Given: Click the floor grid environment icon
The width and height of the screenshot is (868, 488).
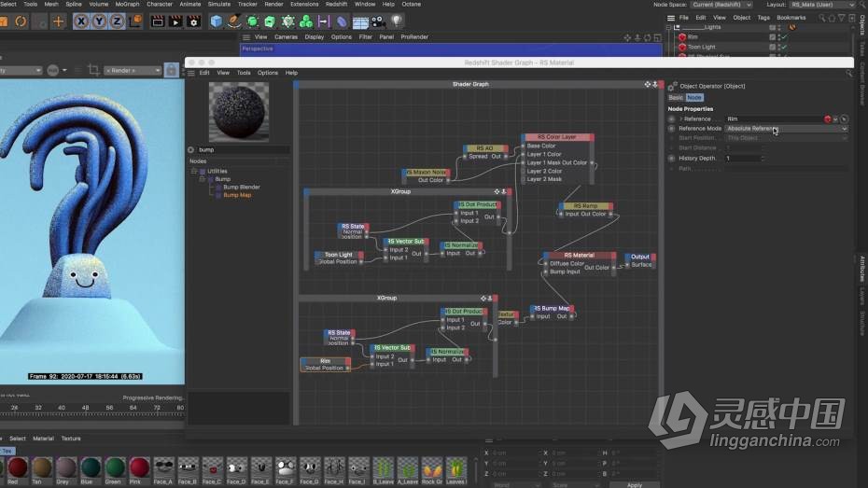Looking at the screenshot, I should tap(360, 22).
